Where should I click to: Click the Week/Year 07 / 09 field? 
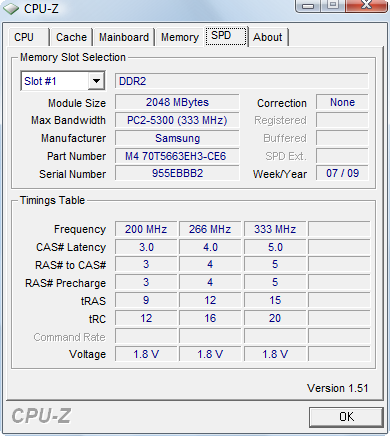click(342, 173)
